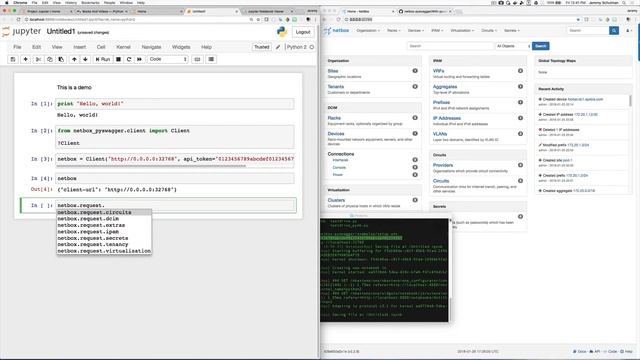Open the VLANs link
This screenshot has width=640, height=360.
(440, 134)
